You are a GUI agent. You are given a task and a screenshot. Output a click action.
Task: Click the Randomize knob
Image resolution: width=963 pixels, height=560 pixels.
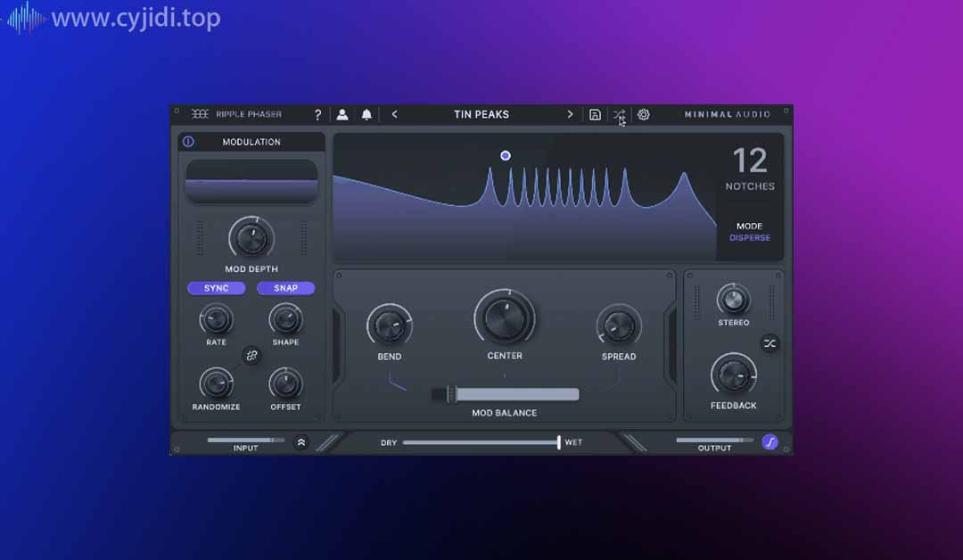click(216, 384)
